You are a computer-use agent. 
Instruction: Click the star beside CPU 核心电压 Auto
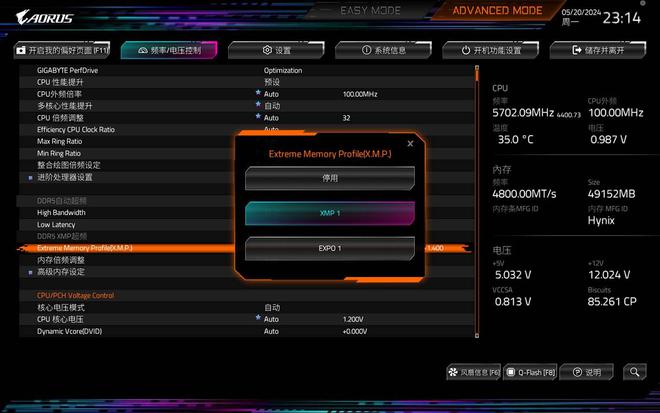pyautogui.click(x=258, y=317)
